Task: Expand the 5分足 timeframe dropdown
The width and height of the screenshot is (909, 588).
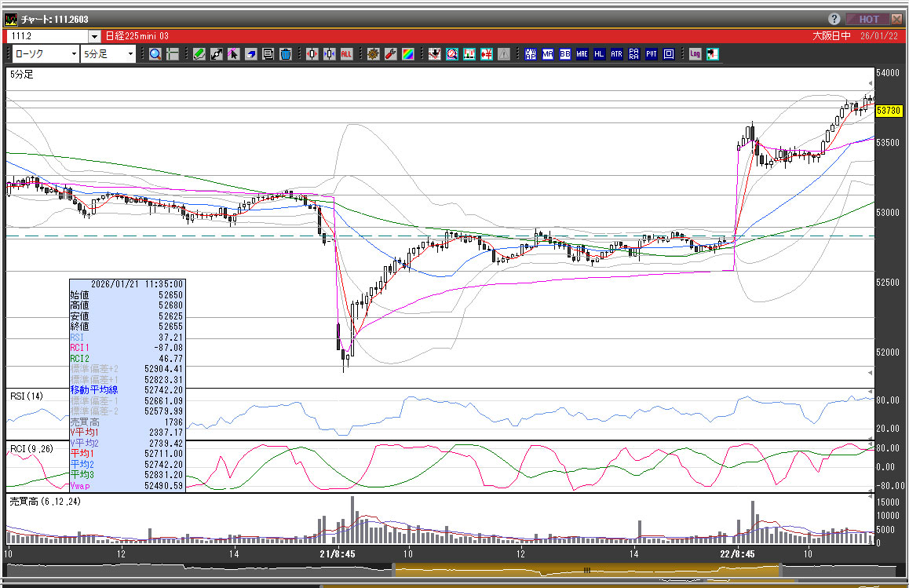Action: (131, 54)
